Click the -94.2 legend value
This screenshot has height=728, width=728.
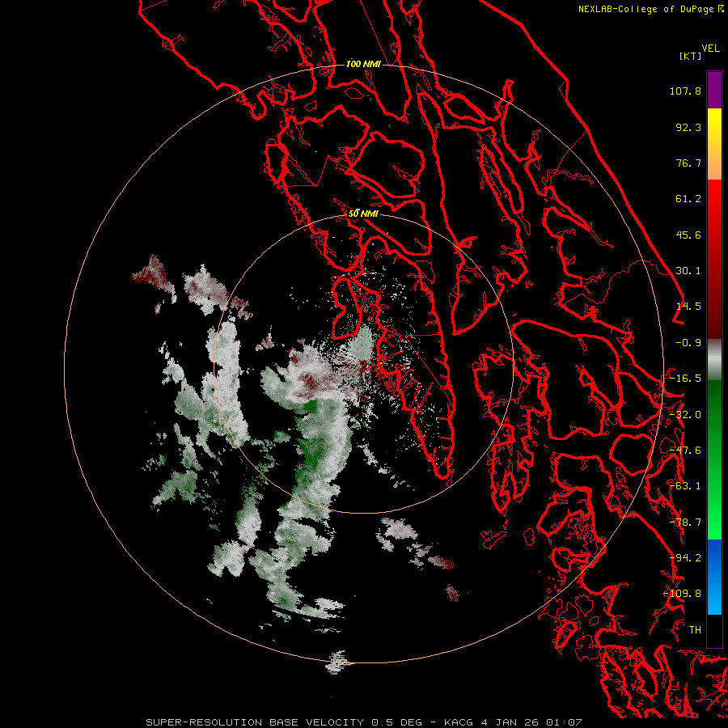click(685, 558)
